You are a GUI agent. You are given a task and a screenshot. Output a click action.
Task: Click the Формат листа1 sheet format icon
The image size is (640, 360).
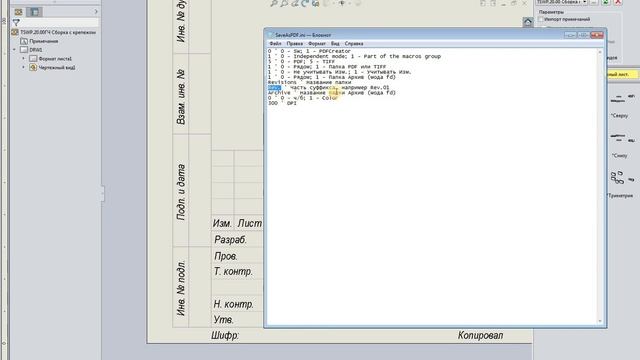[x=33, y=59]
